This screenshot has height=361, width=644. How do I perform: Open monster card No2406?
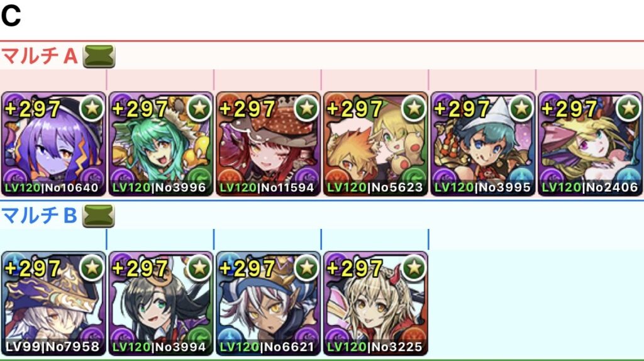coord(591,144)
